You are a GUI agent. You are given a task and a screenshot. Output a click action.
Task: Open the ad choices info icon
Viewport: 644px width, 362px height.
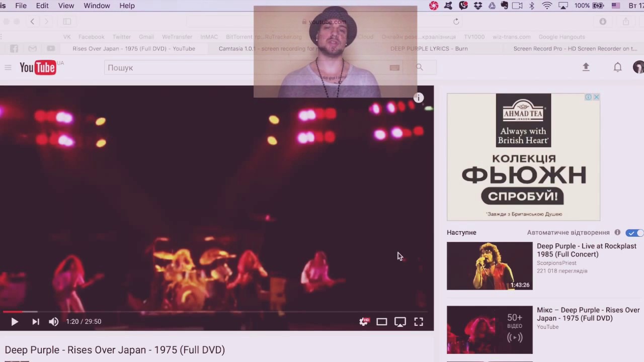[x=588, y=97]
